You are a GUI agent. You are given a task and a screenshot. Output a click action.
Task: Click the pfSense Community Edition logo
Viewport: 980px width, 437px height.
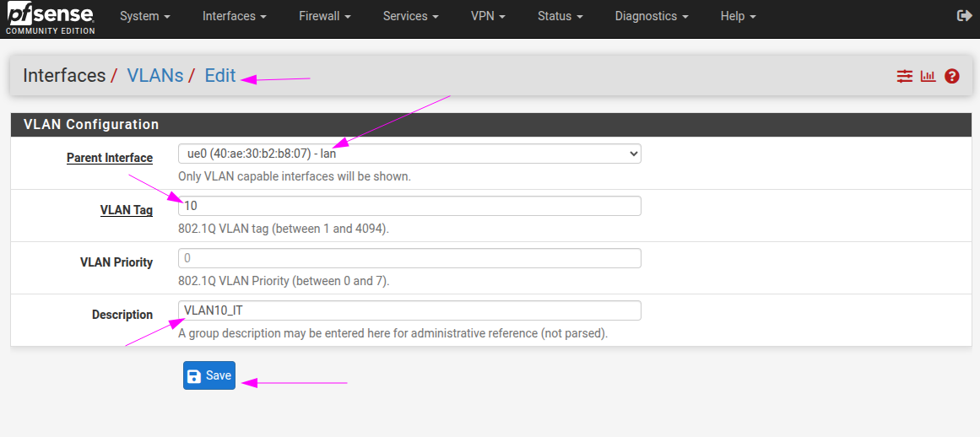(50, 18)
